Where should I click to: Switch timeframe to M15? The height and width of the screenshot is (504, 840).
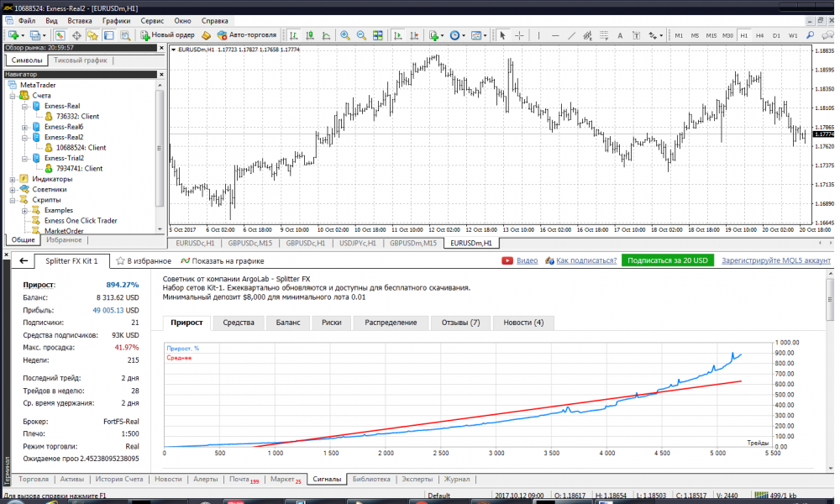(x=711, y=35)
